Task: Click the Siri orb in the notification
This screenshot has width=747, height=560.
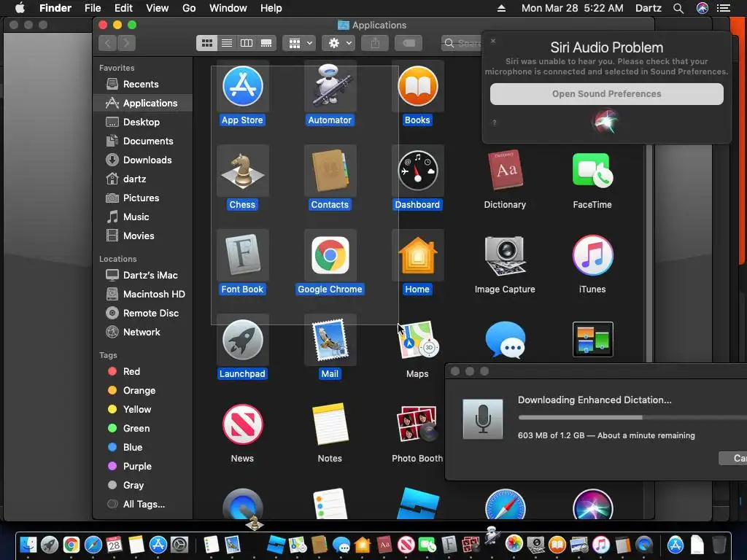Action: [605, 120]
